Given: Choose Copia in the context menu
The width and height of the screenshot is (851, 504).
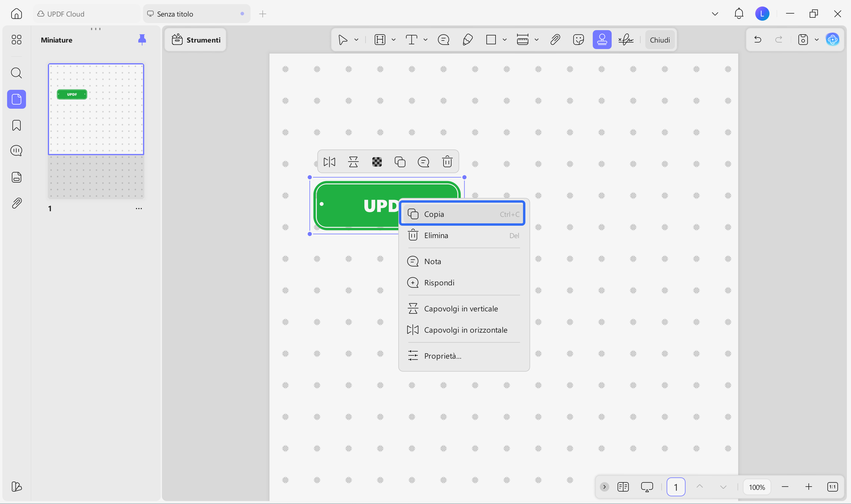Looking at the screenshot, I should tap(462, 214).
